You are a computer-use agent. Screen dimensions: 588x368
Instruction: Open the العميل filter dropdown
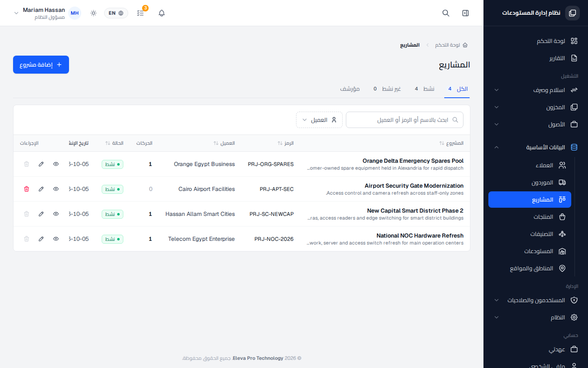319,120
